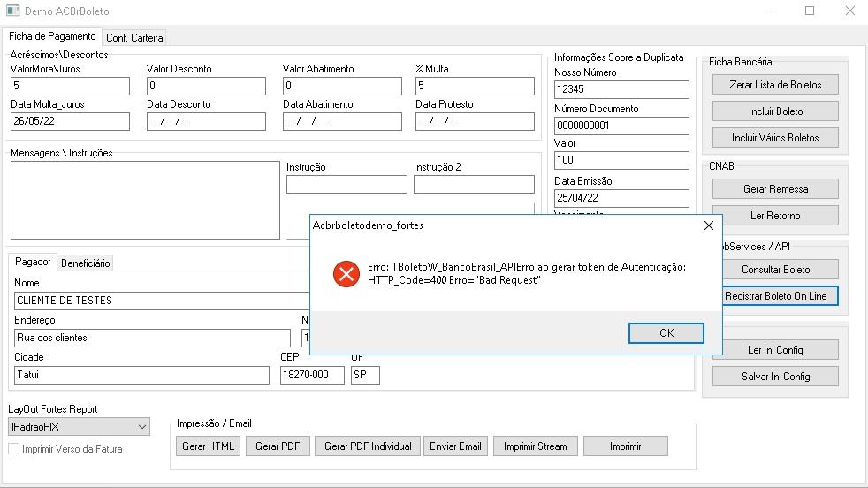
Task: Click the Salvar Ini Config button
Action: point(775,376)
